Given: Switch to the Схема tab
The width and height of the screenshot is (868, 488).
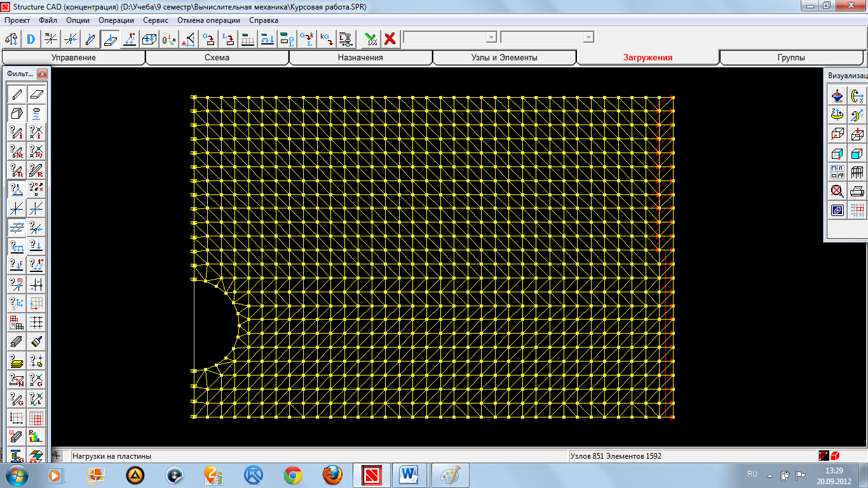Looking at the screenshot, I should [x=217, y=57].
